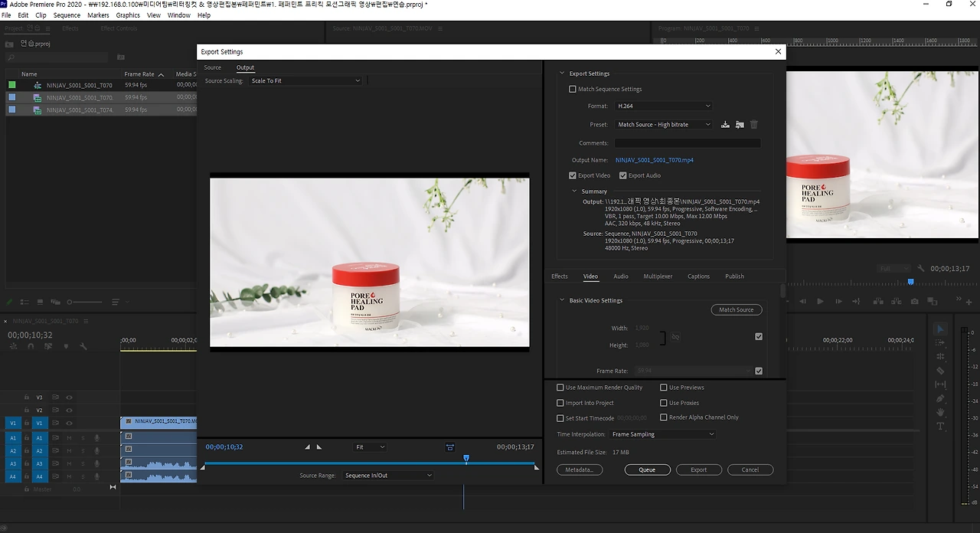Image resolution: width=980 pixels, height=533 pixels.
Task: Open the Source Range dropdown
Action: pos(387,476)
